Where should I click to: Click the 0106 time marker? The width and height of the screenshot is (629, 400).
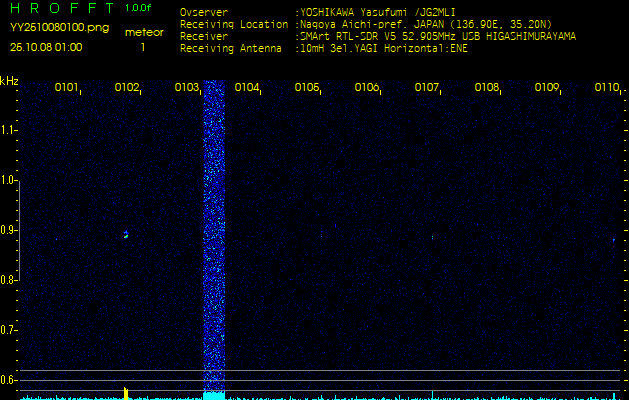[x=366, y=87]
